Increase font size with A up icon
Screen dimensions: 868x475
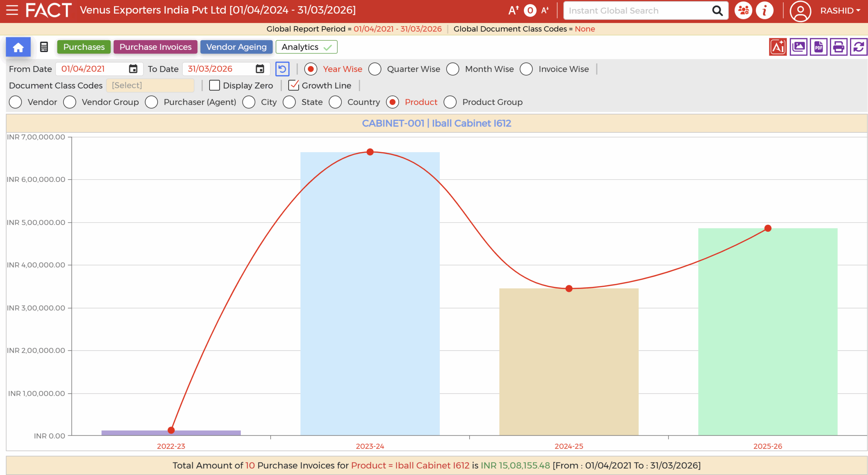point(513,11)
